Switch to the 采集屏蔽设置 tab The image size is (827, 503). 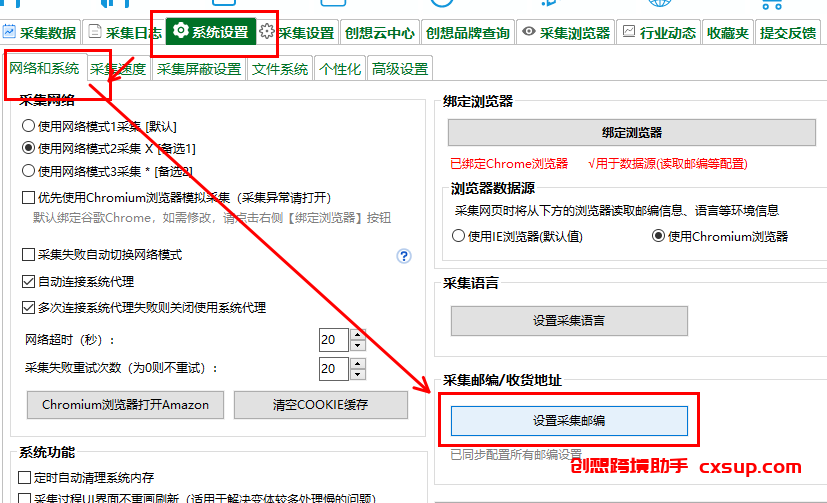coord(199,69)
